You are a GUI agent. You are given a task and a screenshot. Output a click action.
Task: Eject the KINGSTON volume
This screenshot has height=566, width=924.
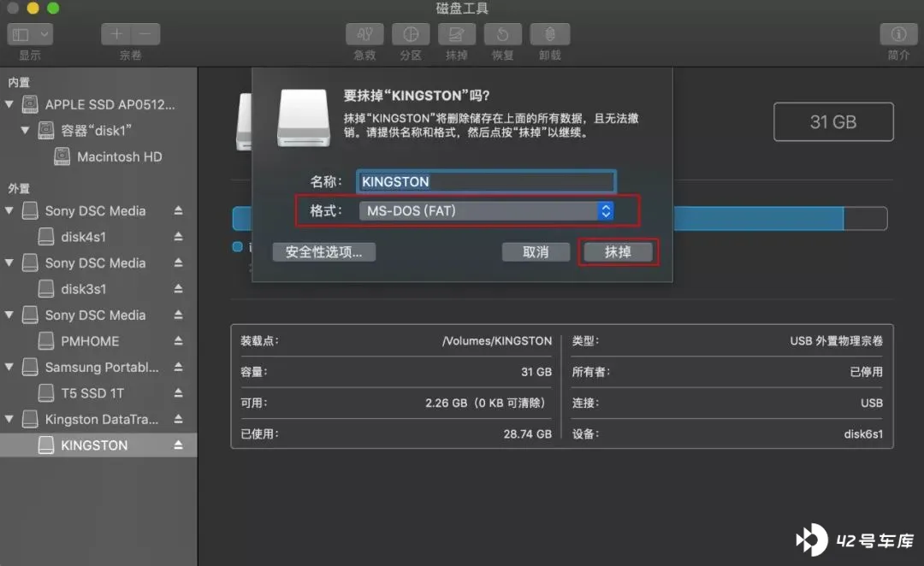178,445
